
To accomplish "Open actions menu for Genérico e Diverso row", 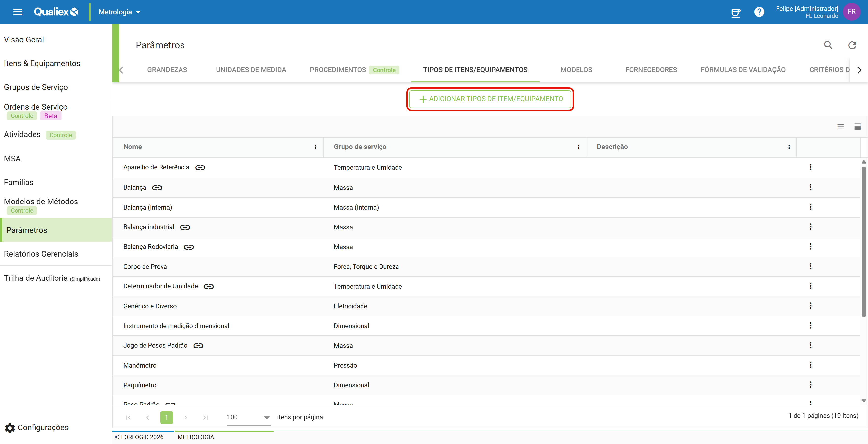I will point(810,306).
